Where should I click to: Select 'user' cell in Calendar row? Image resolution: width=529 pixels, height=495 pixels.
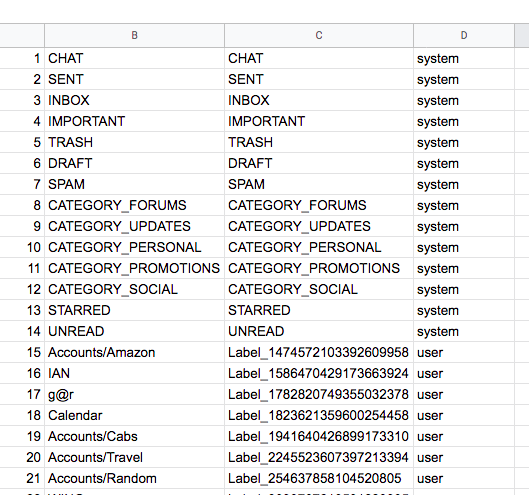coord(464,415)
